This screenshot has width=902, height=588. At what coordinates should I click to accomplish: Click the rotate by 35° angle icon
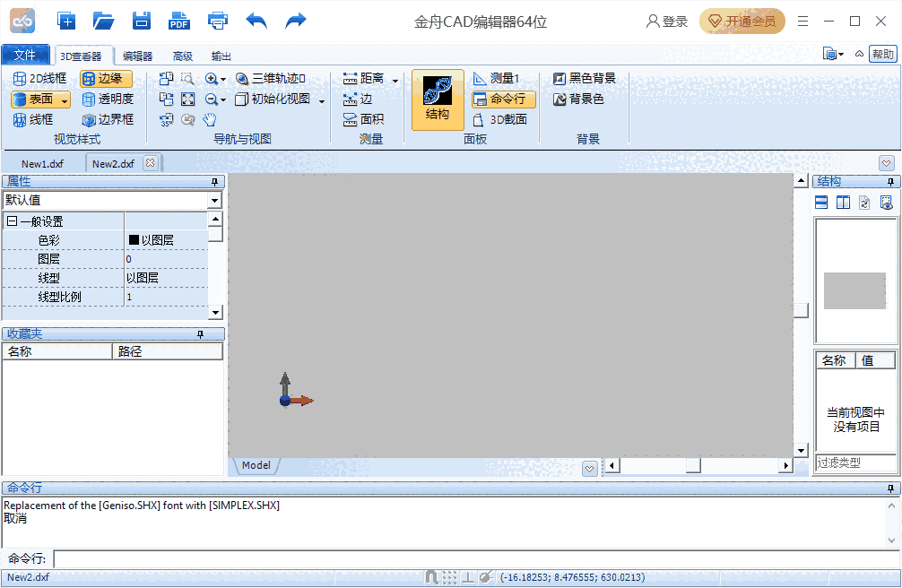(166, 120)
